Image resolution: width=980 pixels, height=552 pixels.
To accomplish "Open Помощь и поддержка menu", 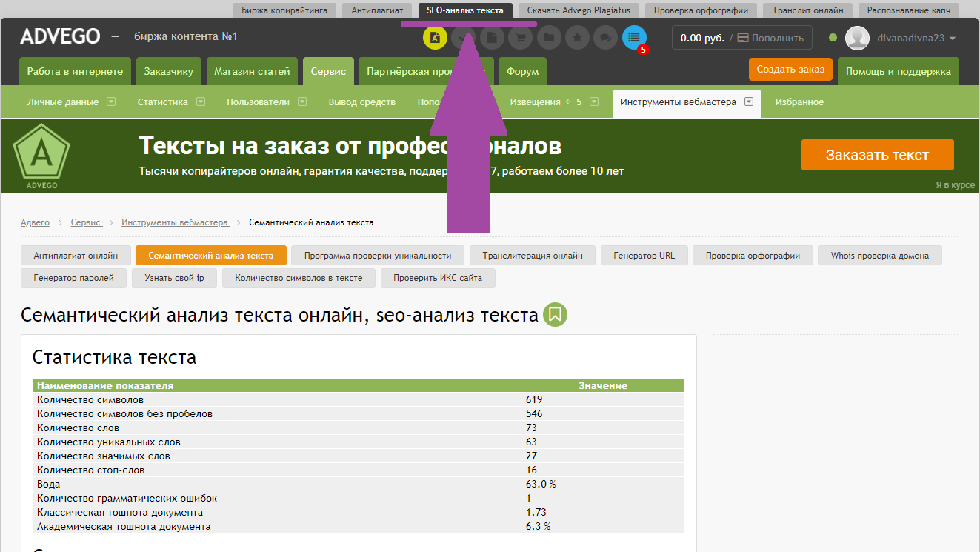I will click(x=899, y=72).
